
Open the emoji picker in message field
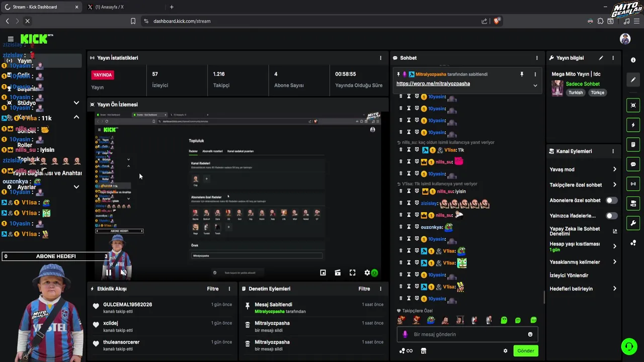(x=530, y=334)
